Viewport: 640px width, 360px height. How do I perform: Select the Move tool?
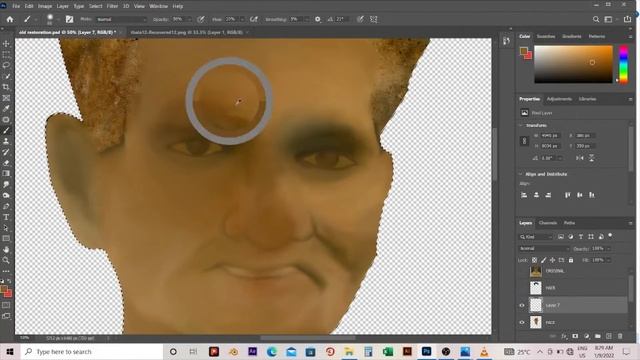[x=6, y=44]
